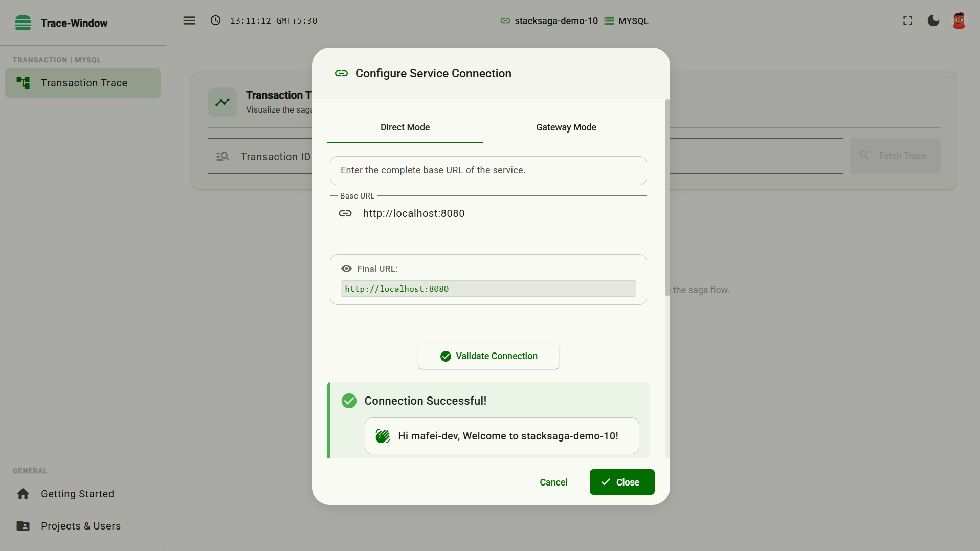Screen dimensions: 980x551
Task: Click the dialog's vertical scrollbar
Action: coord(667,199)
